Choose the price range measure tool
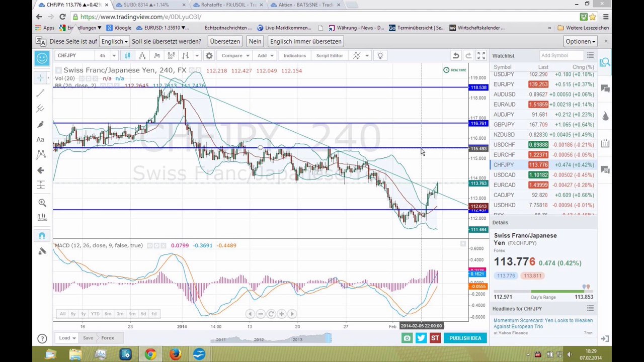644x362 pixels. (41, 186)
